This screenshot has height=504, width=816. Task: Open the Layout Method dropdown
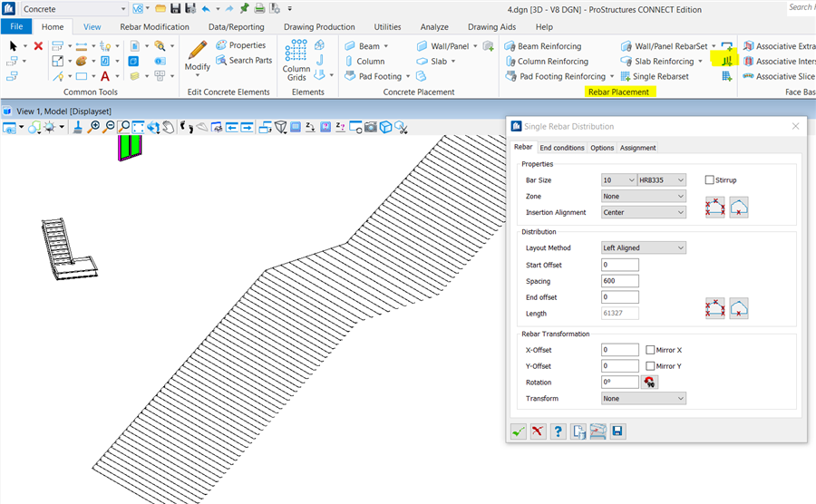[x=643, y=247]
